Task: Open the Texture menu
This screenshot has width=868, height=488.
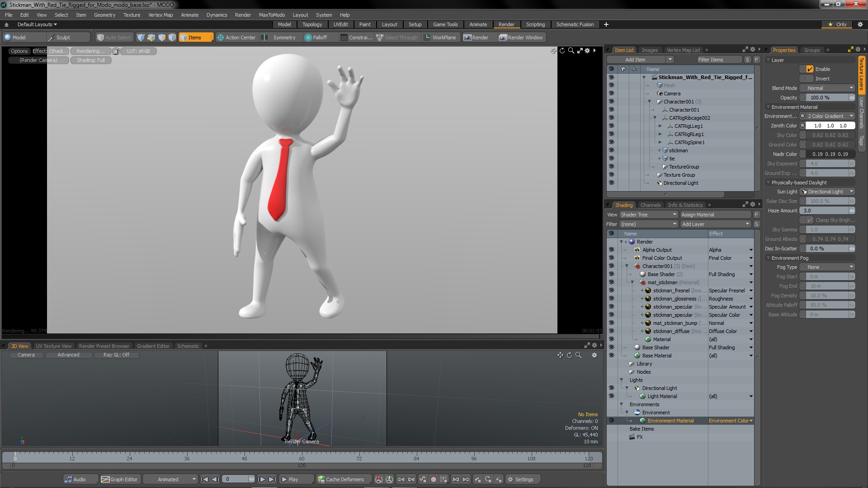Action: pos(132,15)
